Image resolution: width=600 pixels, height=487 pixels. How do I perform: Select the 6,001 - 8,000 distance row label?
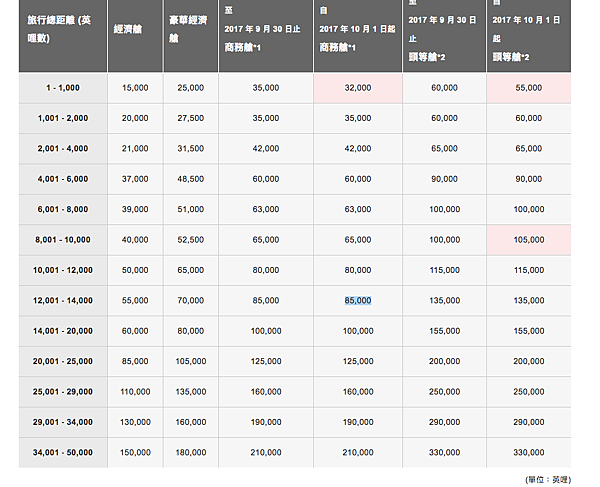point(63,209)
